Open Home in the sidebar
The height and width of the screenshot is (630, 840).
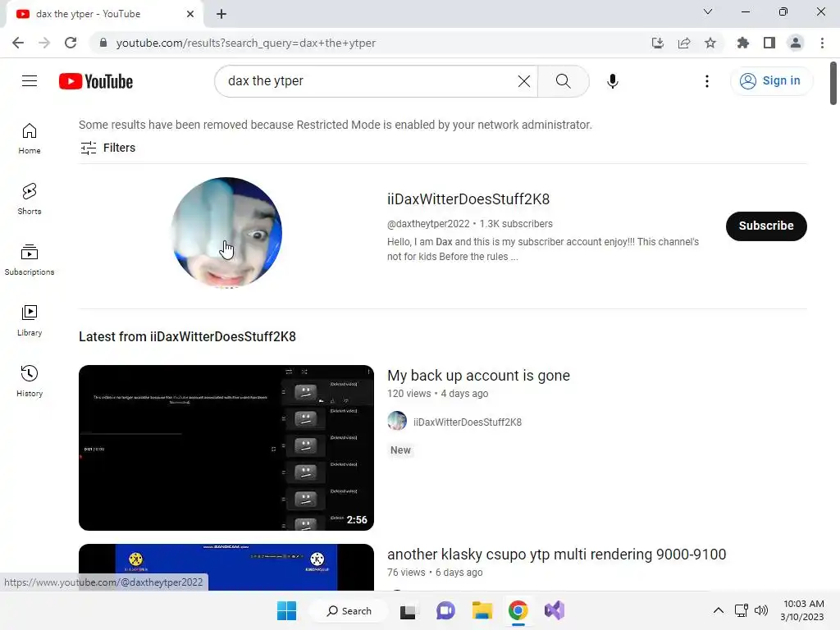pyautogui.click(x=30, y=138)
